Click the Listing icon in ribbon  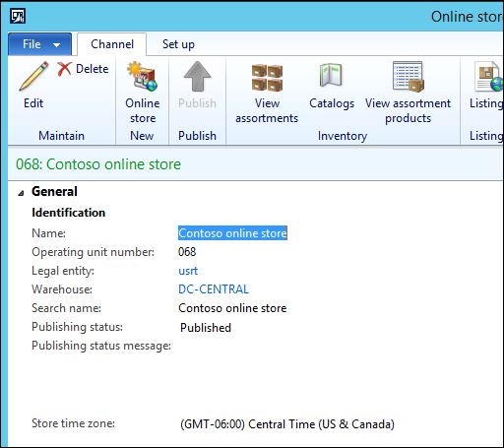click(488, 77)
